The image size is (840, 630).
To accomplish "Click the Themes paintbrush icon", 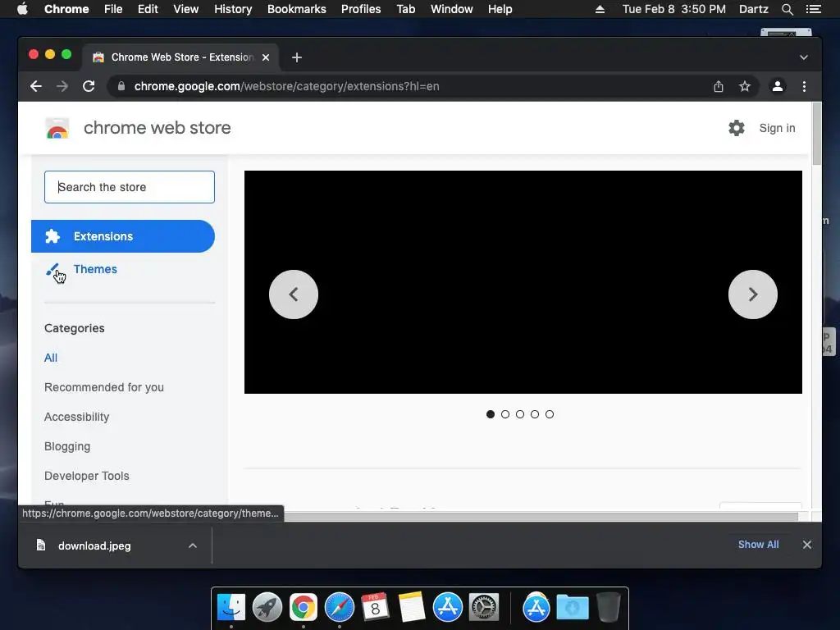I will pos(52,269).
